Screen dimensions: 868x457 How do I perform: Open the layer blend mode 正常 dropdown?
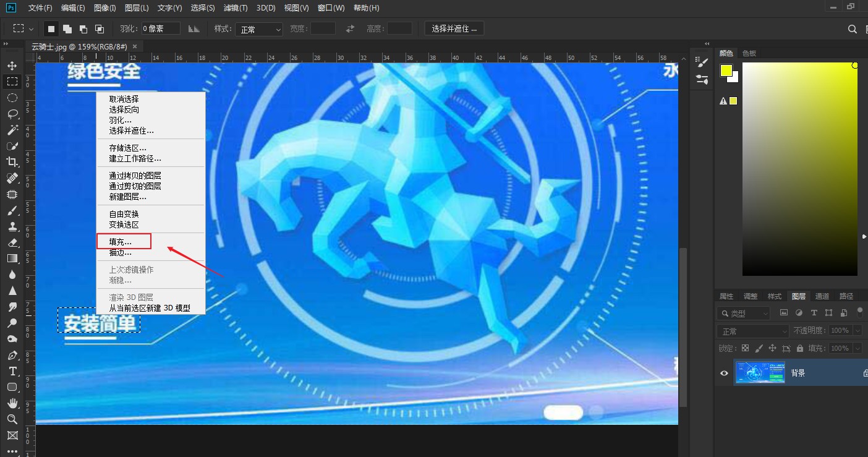click(x=753, y=331)
